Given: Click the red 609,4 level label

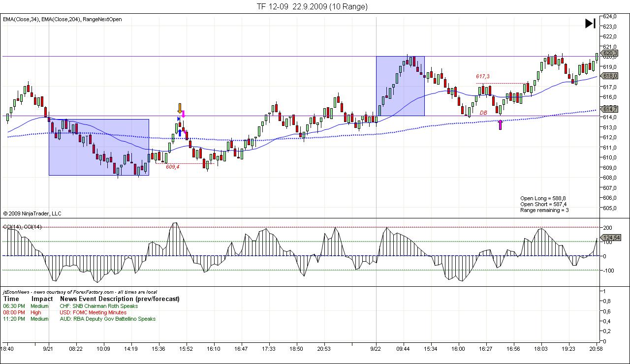Looking at the screenshot, I should (173, 167).
